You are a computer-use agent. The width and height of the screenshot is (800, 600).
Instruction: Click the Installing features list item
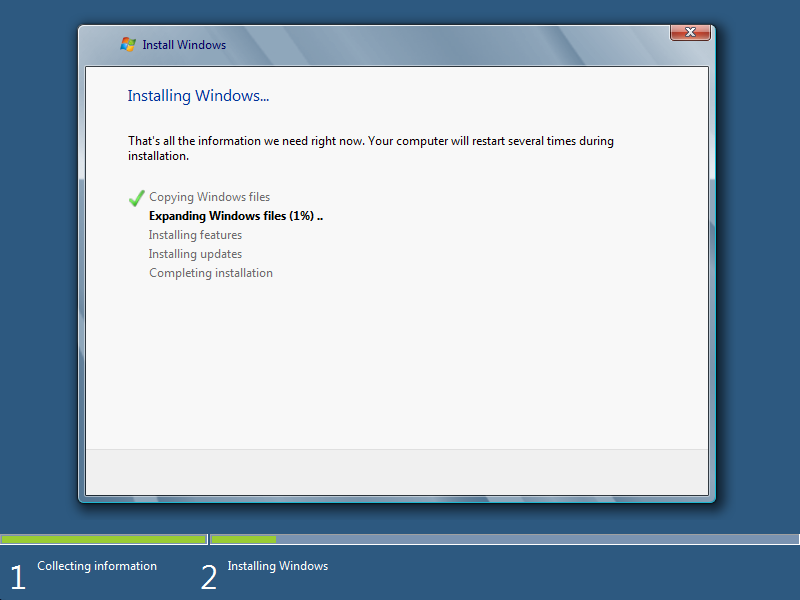coord(195,235)
